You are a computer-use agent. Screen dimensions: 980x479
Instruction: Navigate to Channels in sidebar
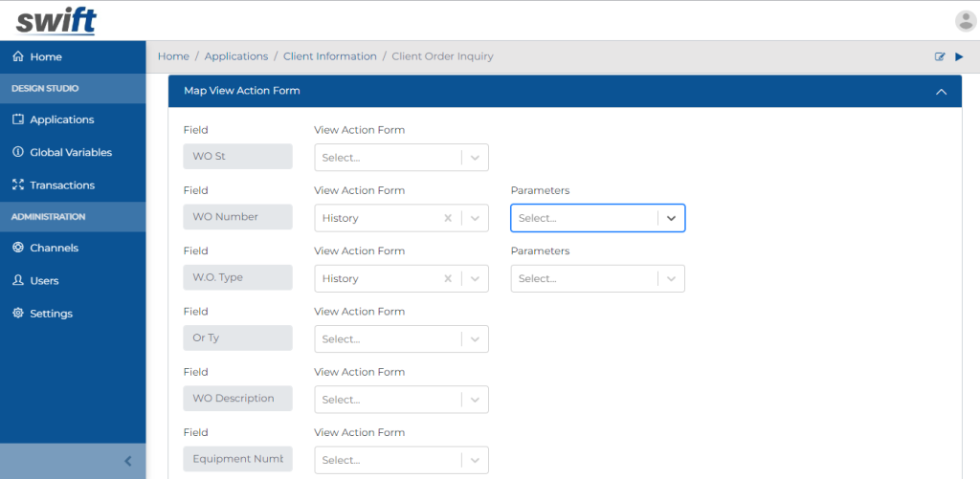coord(54,248)
